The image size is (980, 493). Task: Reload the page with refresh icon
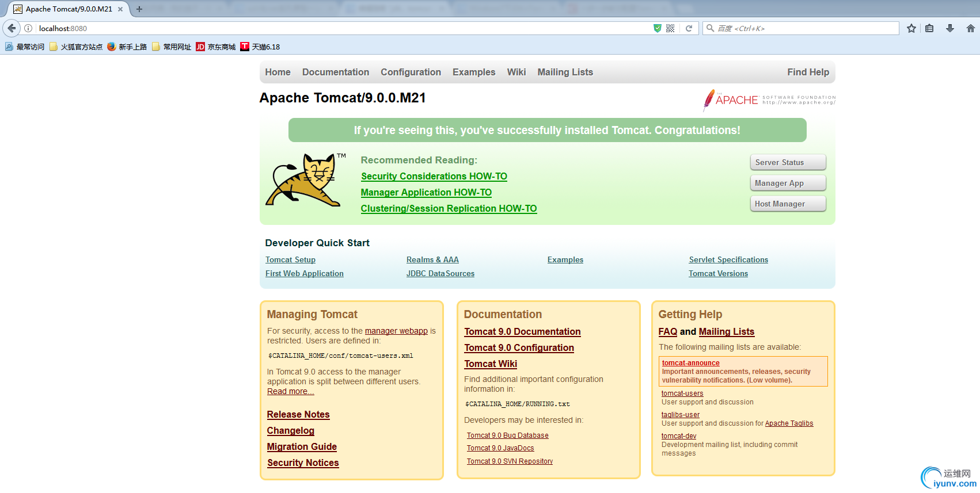[x=689, y=28]
